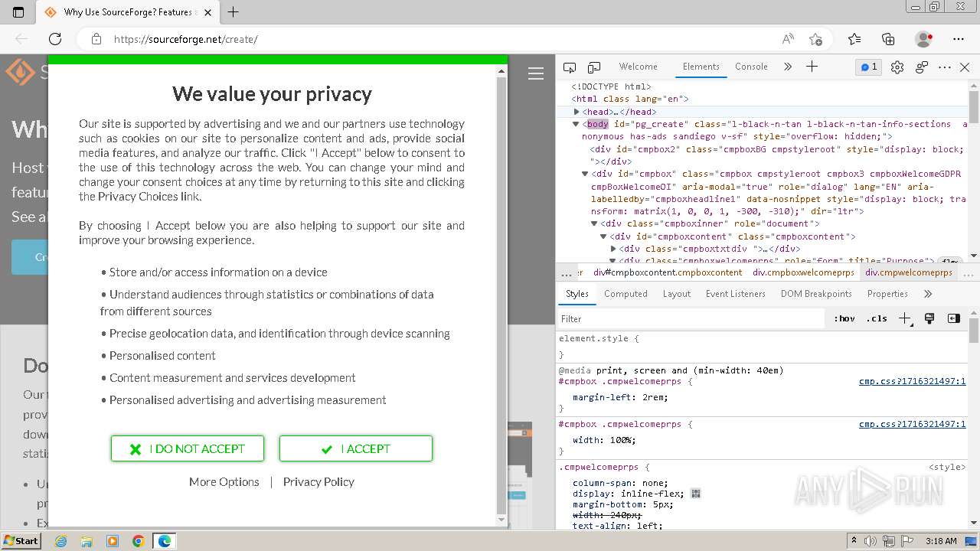
Task: Focus the styles Filter field
Action: point(693,318)
